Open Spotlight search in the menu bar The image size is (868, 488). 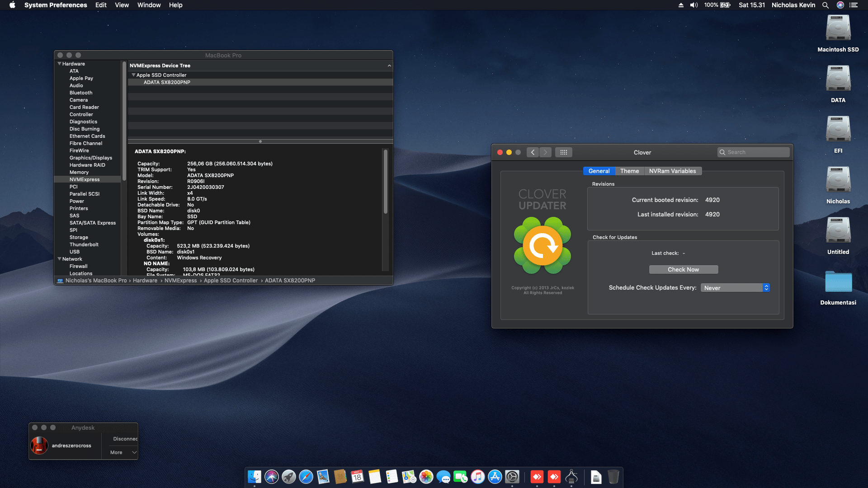tap(826, 5)
